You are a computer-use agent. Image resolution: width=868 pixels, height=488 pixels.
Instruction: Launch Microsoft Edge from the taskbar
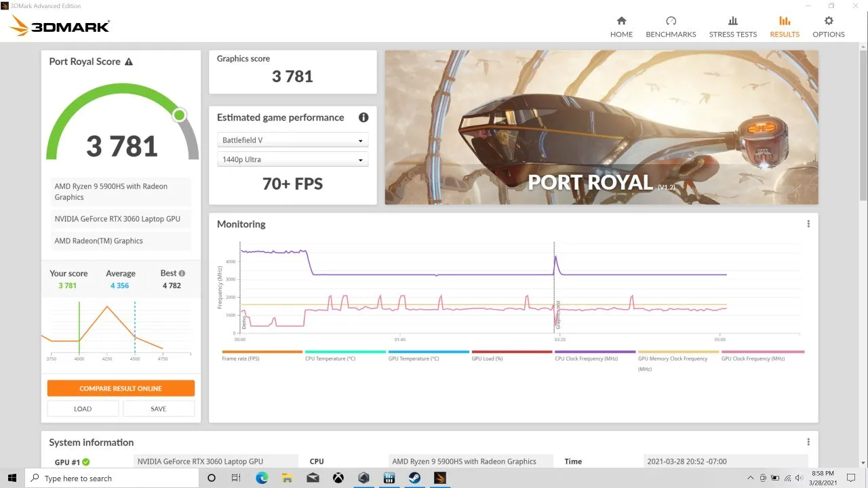click(262, 478)
